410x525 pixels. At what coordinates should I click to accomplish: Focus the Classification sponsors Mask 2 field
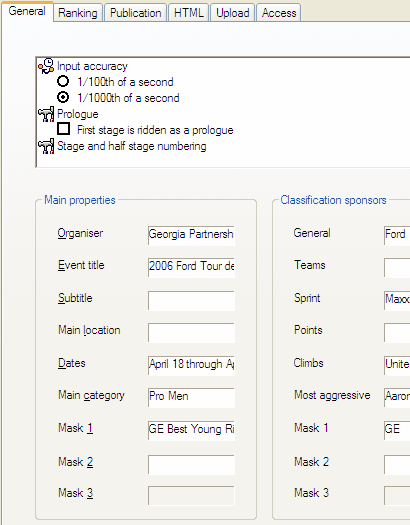(x=397, y=464)
